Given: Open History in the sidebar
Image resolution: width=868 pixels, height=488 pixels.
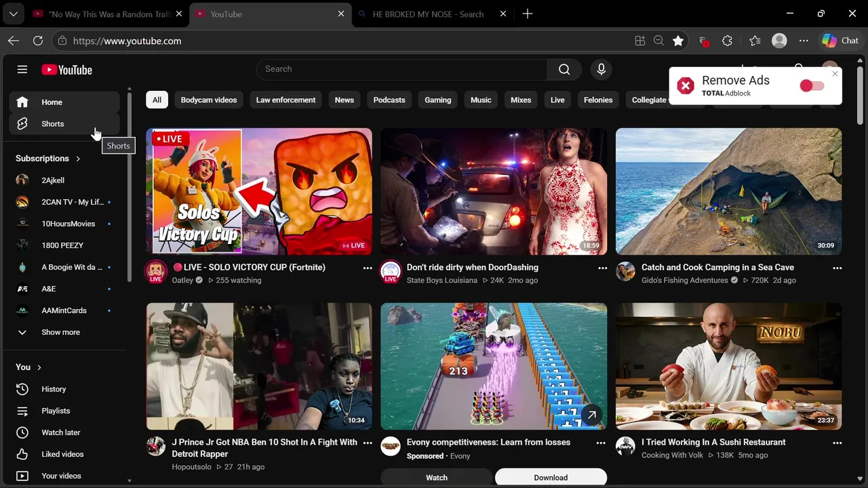Looking at the screenshot, I should click(x=64, y=389).
